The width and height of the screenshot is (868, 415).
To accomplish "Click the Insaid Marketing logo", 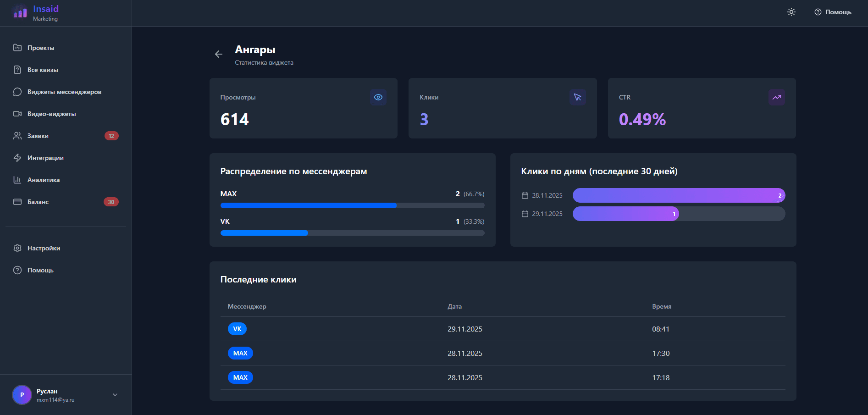I will [x=36, y=13].
